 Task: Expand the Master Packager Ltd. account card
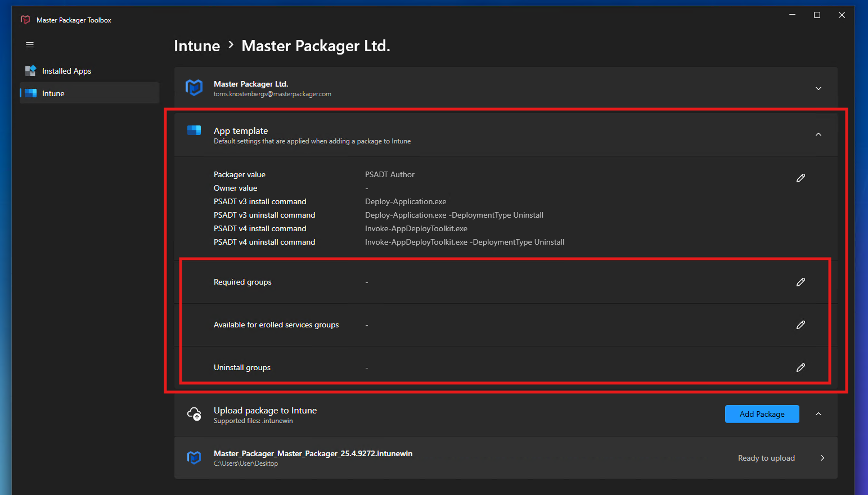818,88
